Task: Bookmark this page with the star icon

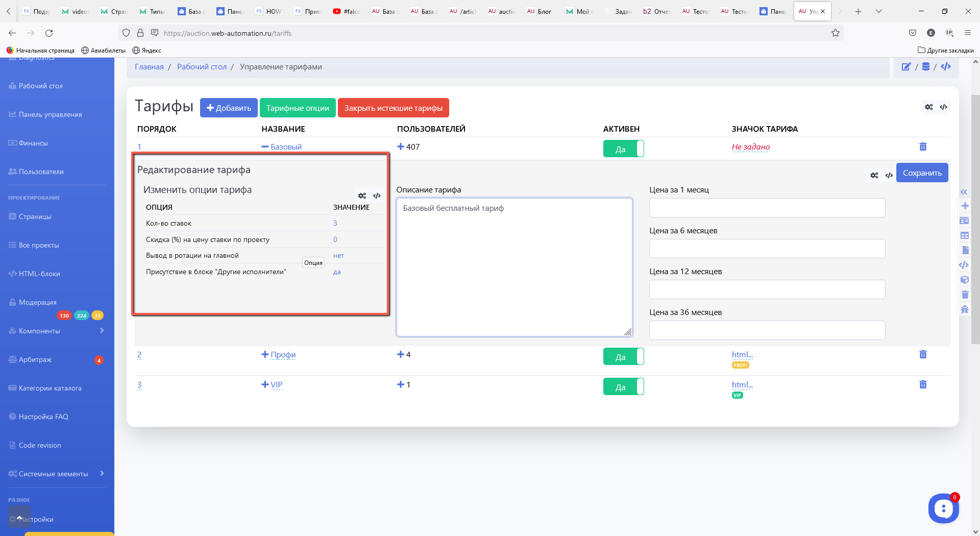Action: [836, 33]
